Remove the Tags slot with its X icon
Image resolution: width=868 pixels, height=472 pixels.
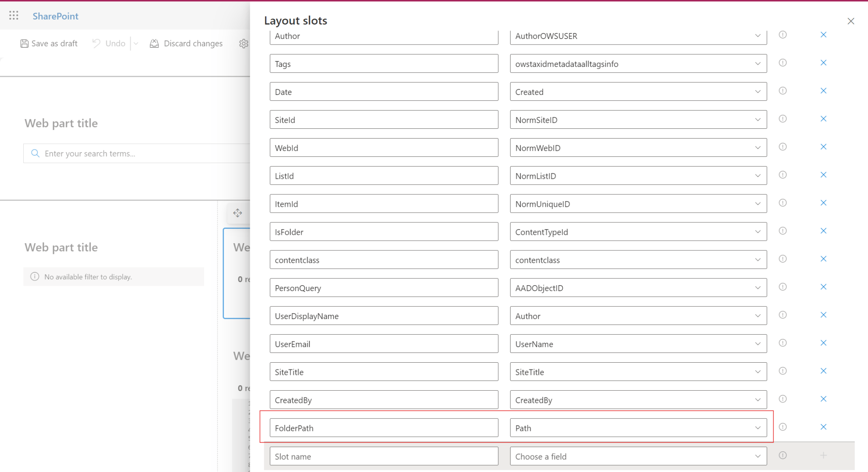pyautogui.click(x=823, y=62)
